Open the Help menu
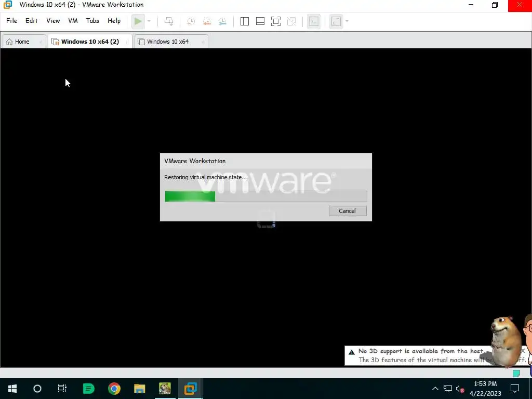This screenshot has width=532, height=399. tap(114, 21)
